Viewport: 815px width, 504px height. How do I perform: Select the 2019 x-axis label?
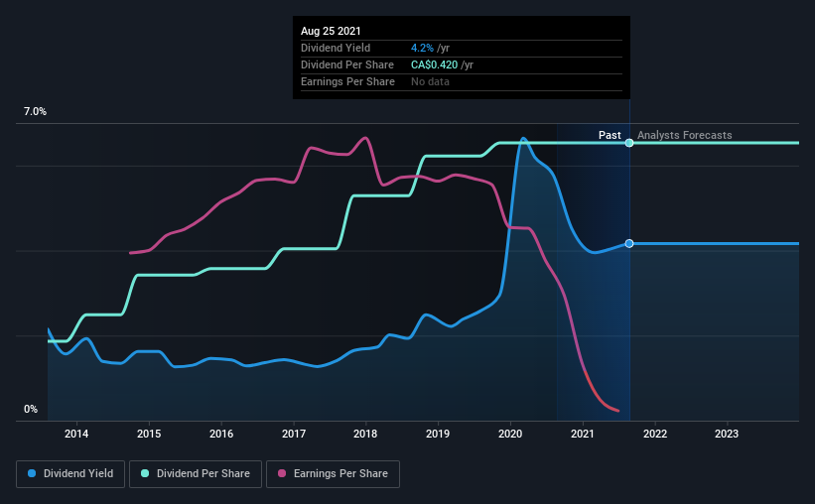coord(438,434)
